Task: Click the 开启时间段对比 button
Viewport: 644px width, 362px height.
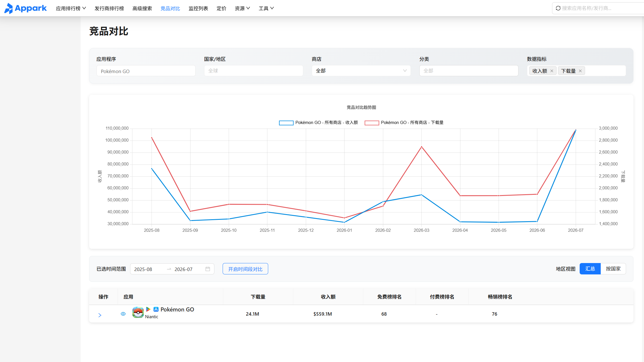Action: pos(245,269)
